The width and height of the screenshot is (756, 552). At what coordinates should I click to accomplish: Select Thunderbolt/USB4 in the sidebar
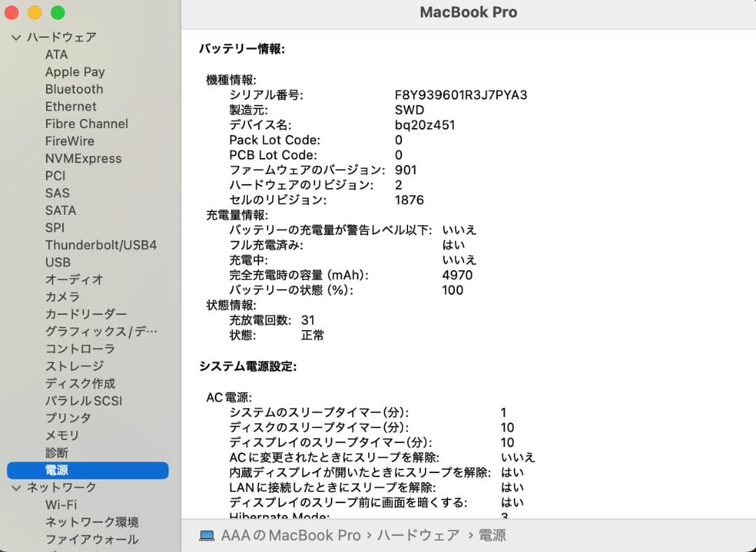pos(101,245)
